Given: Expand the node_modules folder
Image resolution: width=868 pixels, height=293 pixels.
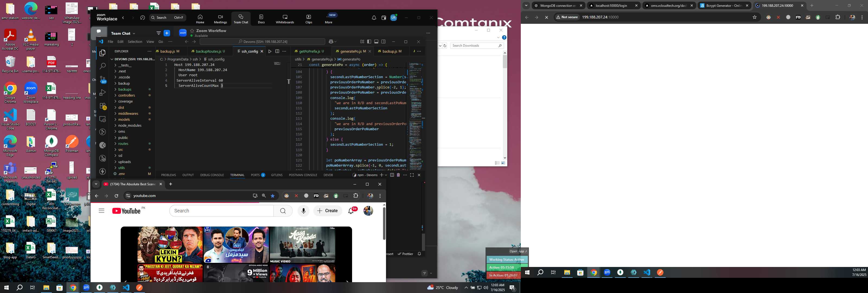Looking at the screenshot, I should (130, 125).
